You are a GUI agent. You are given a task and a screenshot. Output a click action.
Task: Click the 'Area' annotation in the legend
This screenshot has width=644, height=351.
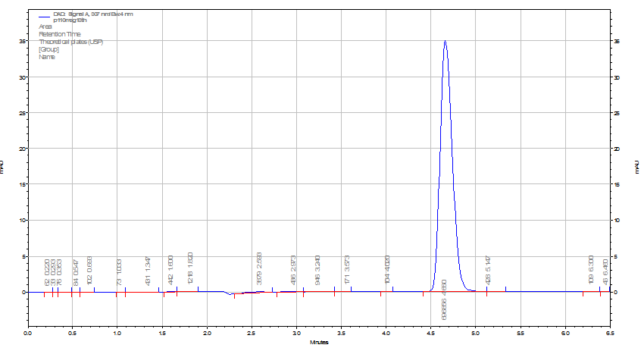click(x=45, y=27)
